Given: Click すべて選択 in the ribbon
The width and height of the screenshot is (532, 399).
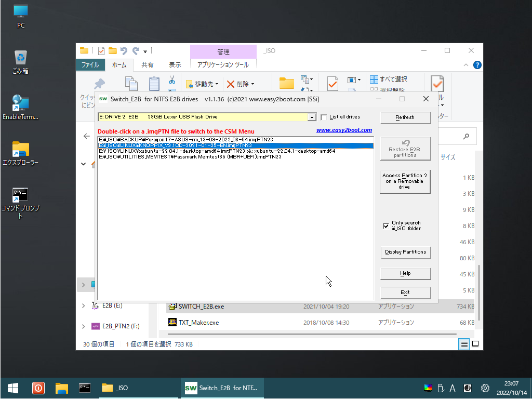Looking at the screenshot, I should click(389, 79).
